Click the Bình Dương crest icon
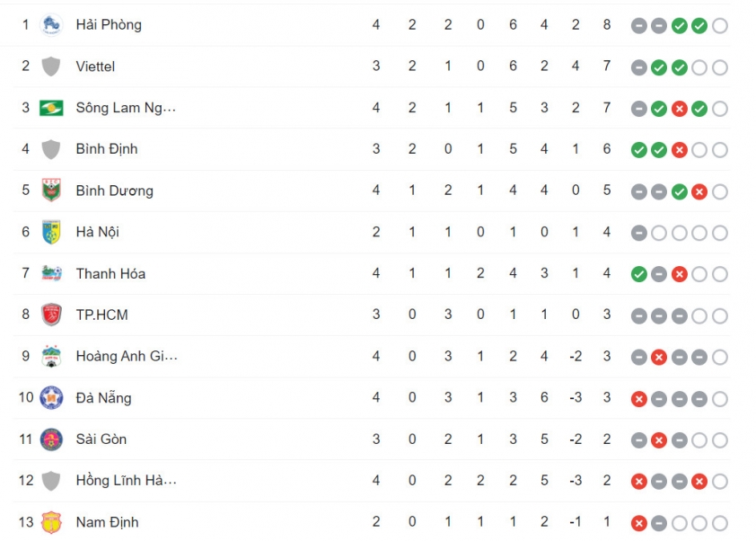Image resolution: width=756 pixels, height=541 pixels. point(51,191)
